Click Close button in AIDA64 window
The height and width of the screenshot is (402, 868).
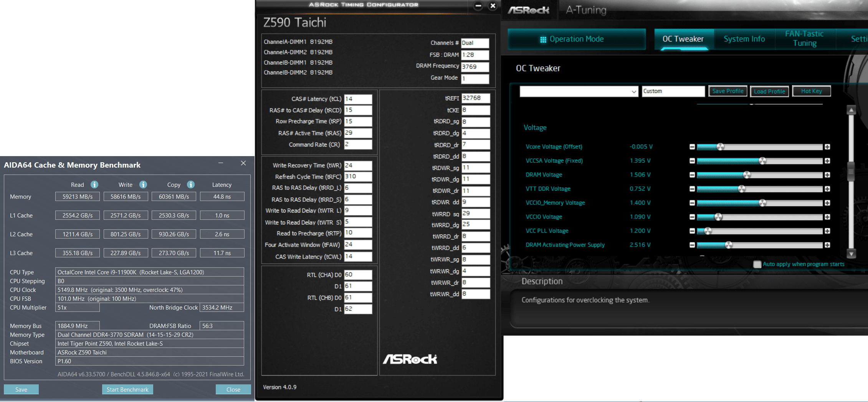tap(233, 389)
